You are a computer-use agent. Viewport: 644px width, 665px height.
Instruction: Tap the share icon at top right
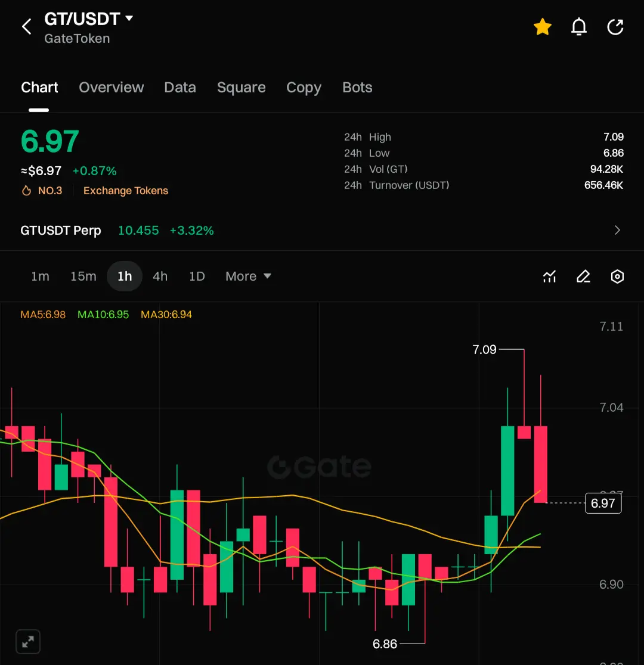click(615, 27)
